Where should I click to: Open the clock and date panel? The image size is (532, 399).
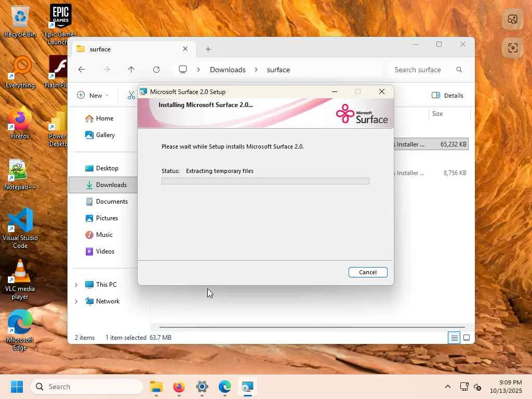tap(506, 387)
